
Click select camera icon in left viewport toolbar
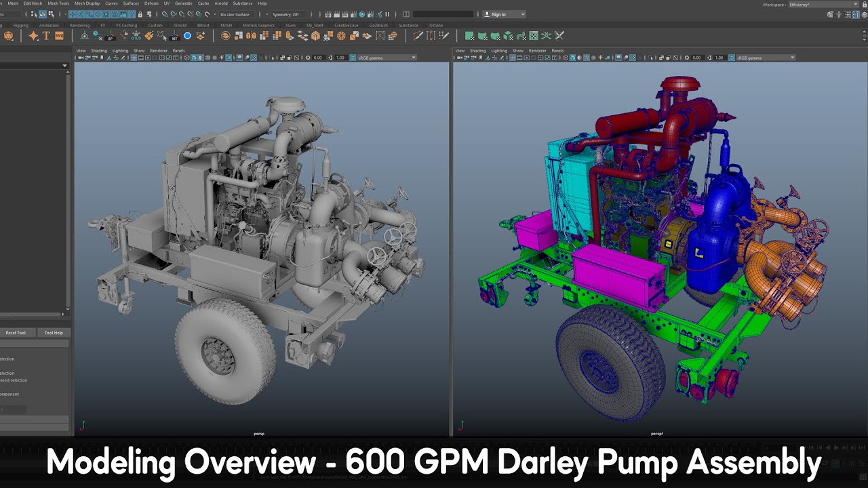[x=81, y=58]
